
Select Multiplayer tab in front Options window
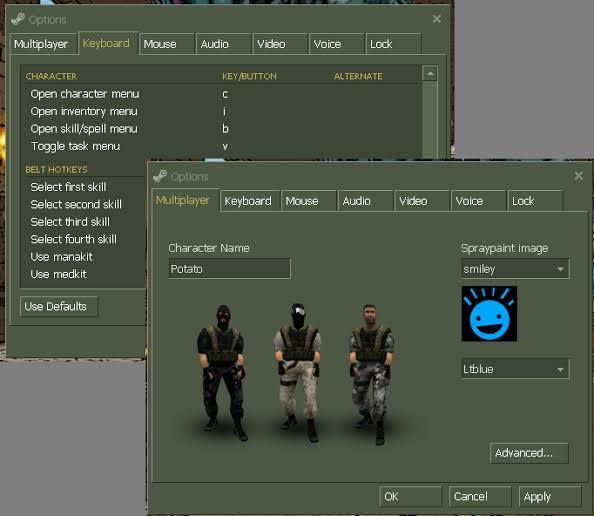185,200
